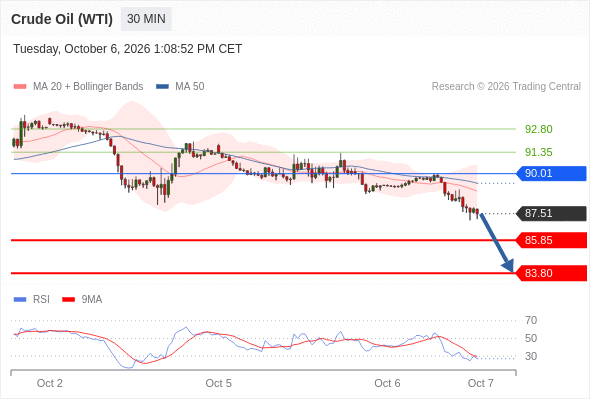
Task: Click the 9MA red legend swatch
Action: [x=68, y=300]
